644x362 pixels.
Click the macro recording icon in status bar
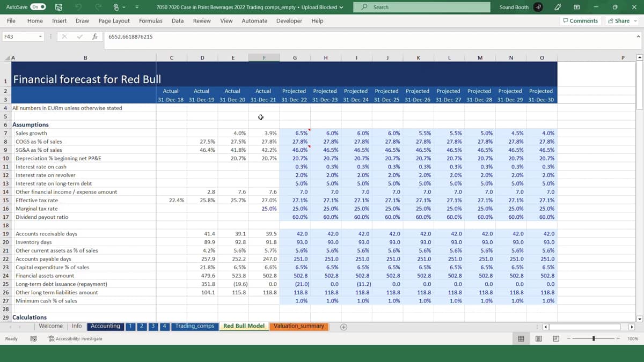[33, 339]
